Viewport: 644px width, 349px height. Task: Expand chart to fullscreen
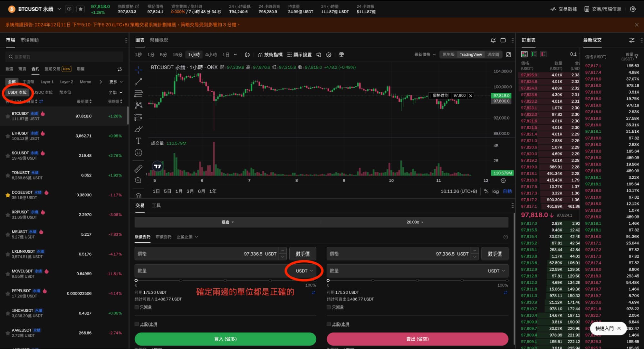coord(509,55)
